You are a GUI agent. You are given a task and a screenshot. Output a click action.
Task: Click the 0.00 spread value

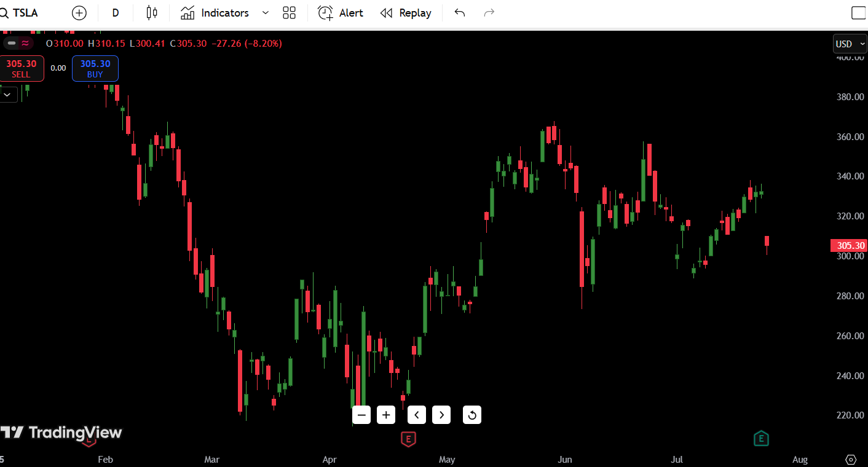click(x=58, y=68)
